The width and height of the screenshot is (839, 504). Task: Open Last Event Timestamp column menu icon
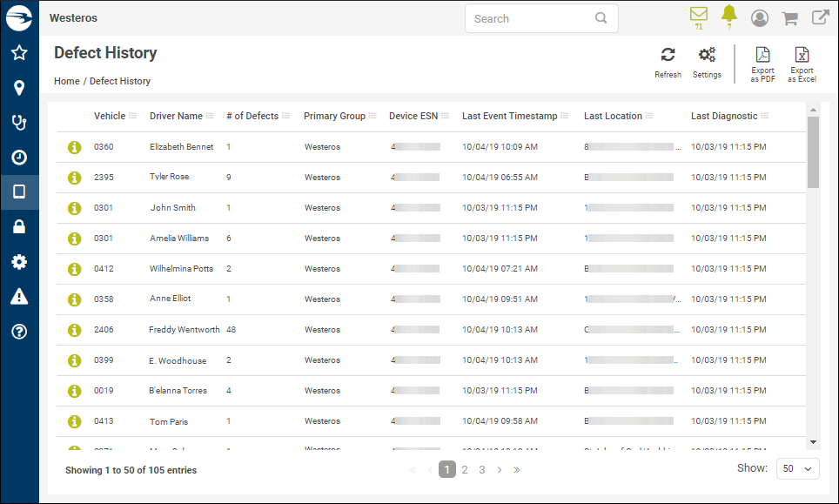pyautogui.click(x=565, y=116)
